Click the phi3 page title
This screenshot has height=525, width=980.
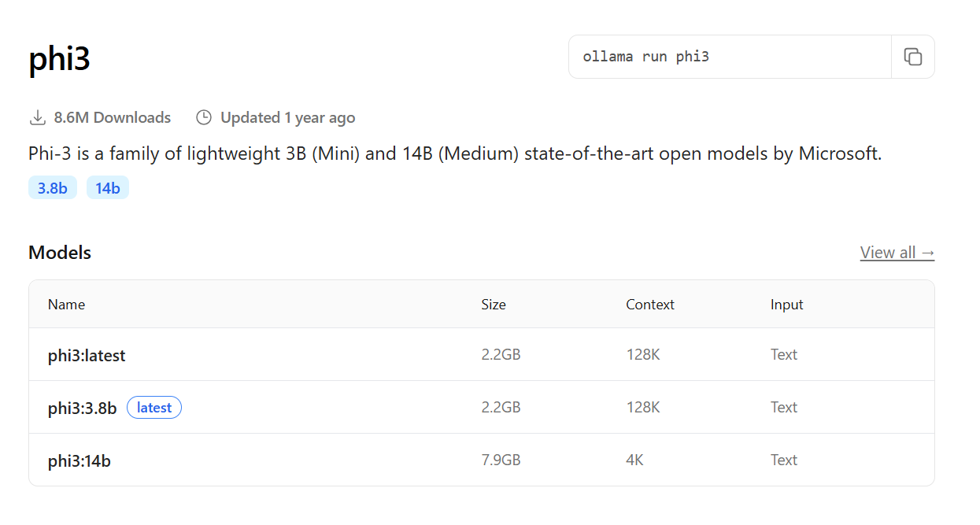(60, 59)
